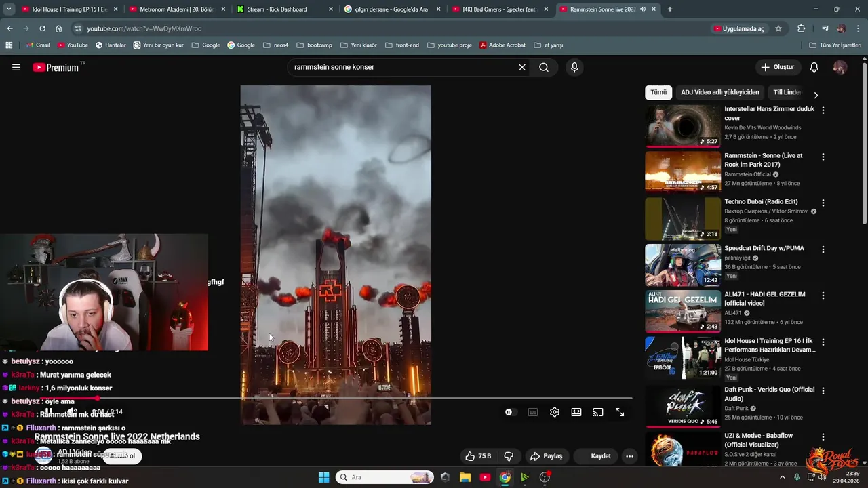
Task: Open more actions ellipsis below the video
Action: tap(629, 456)
